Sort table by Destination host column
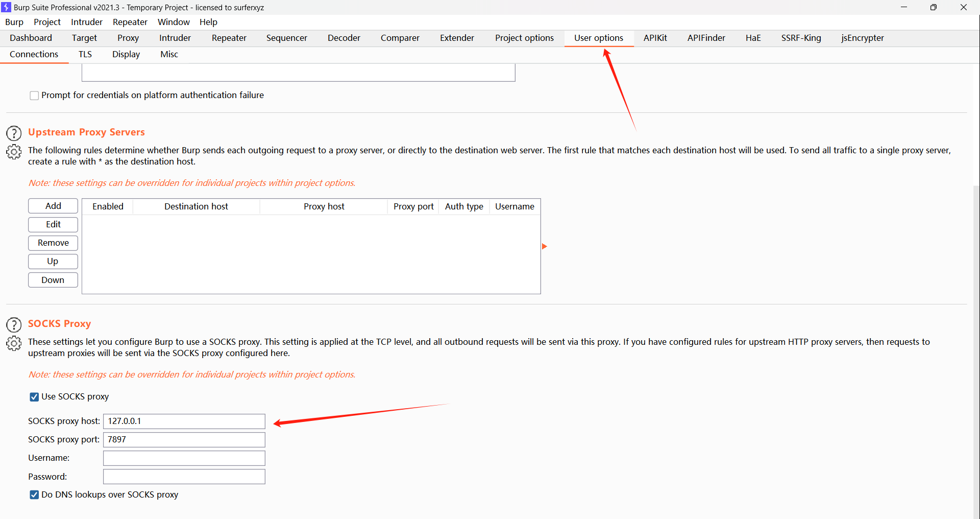980x519 pixels. [x=196, y=206]
